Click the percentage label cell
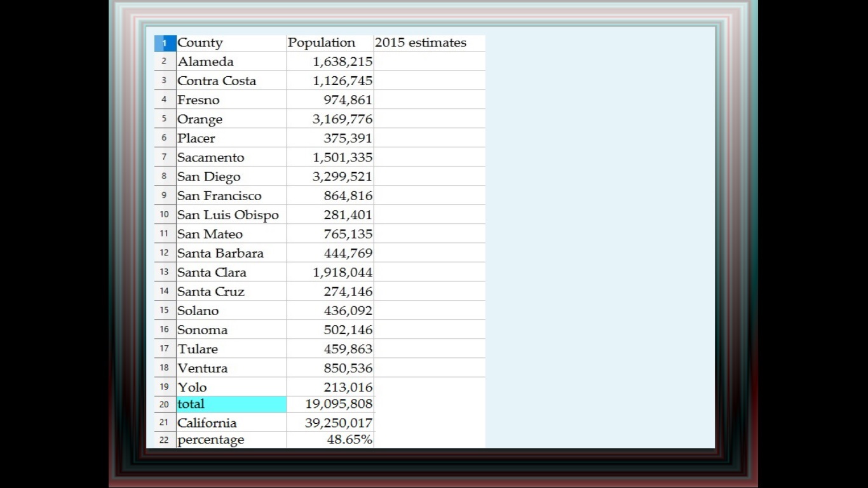This screenshot has width=868, height=488. point(211,440)
